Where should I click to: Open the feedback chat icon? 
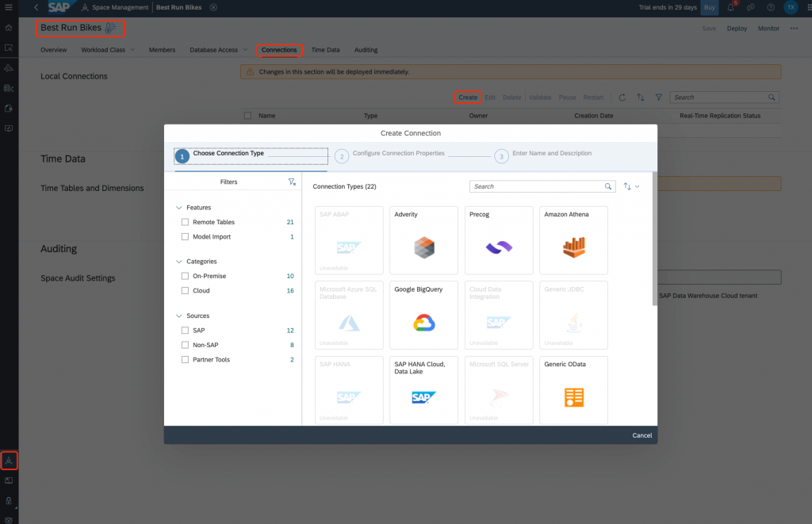[x=750, y=7]
